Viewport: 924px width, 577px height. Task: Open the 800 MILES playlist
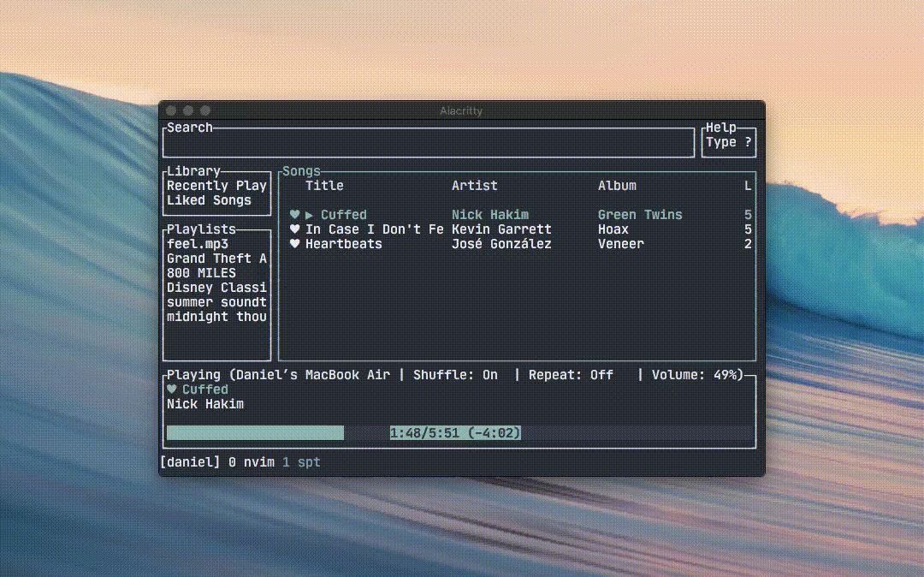[x=201, y=273]
